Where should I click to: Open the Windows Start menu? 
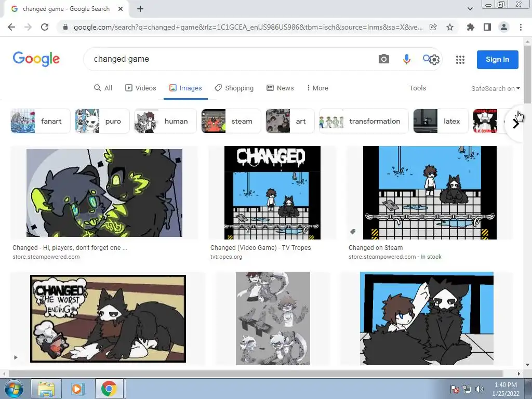point(14,389)
